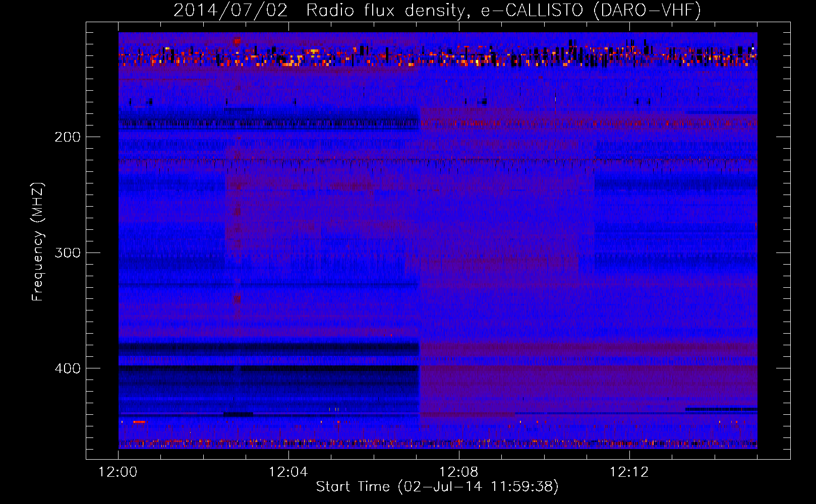
Task: Select the 400 frequency axis label
Action: 67,368
